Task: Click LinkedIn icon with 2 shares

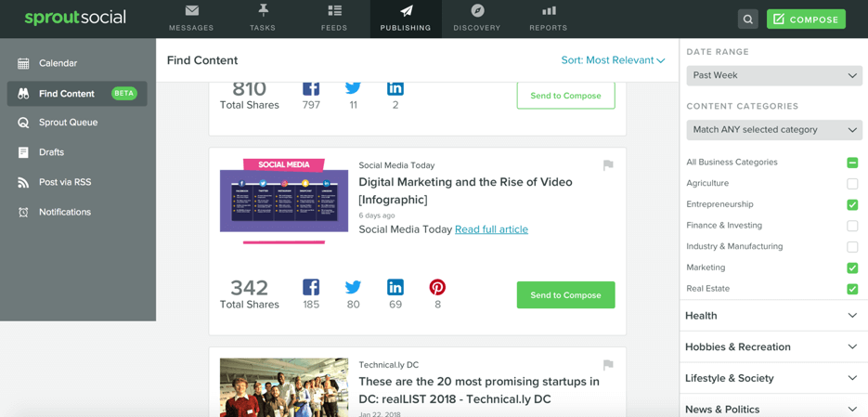Action: click(395, 88)
